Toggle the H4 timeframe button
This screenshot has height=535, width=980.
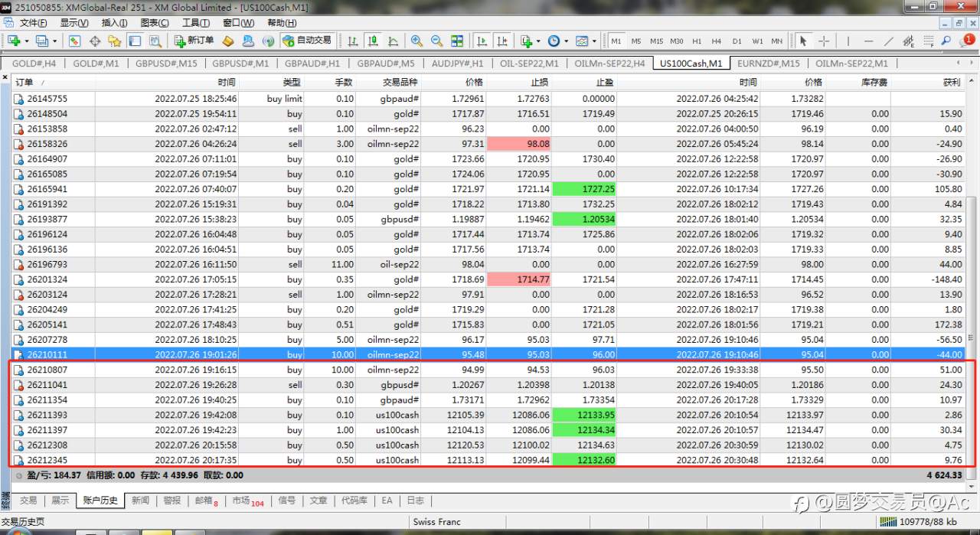(x=716, y=41)
